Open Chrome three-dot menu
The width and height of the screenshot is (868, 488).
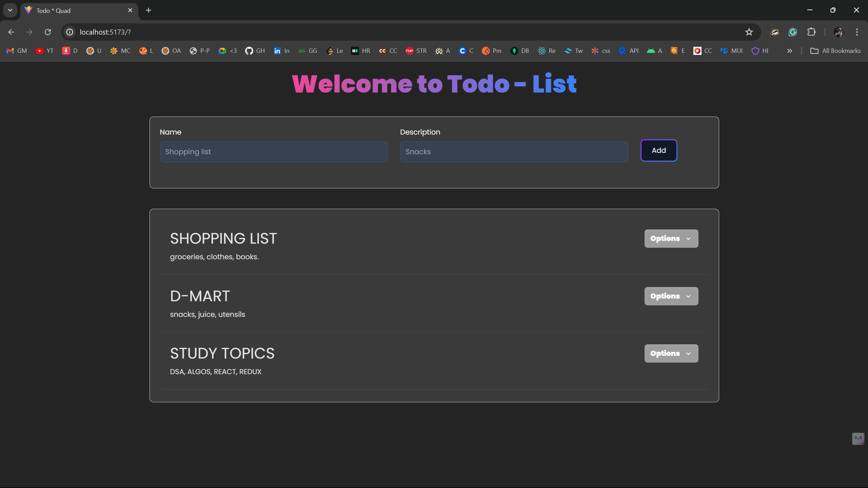pos(857,32)
